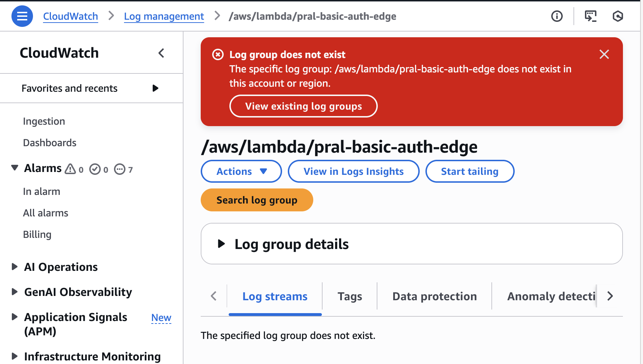Click the red error status icon in the alert

point(218,54)
